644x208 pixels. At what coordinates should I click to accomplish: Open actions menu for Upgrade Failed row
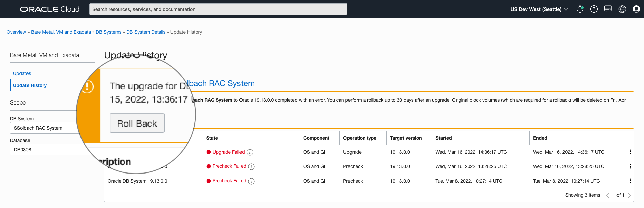pyautogui.click(x=630, y=152)
